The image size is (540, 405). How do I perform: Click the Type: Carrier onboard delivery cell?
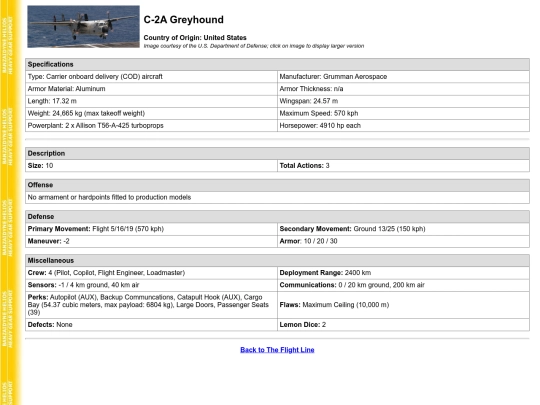click(x=151, y=77)
